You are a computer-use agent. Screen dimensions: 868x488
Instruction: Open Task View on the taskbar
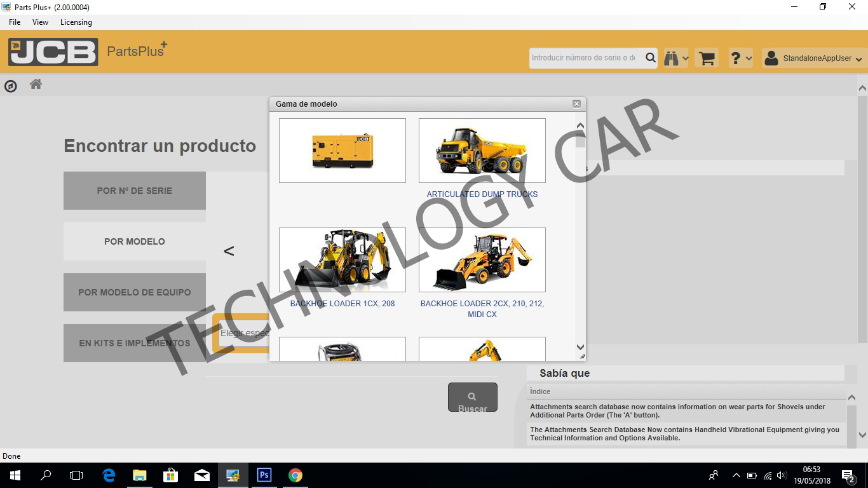click(x=76, y=475)
